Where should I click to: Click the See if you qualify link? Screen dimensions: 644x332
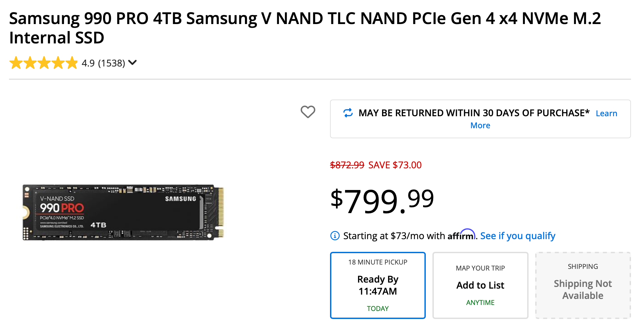coord(518,236)
